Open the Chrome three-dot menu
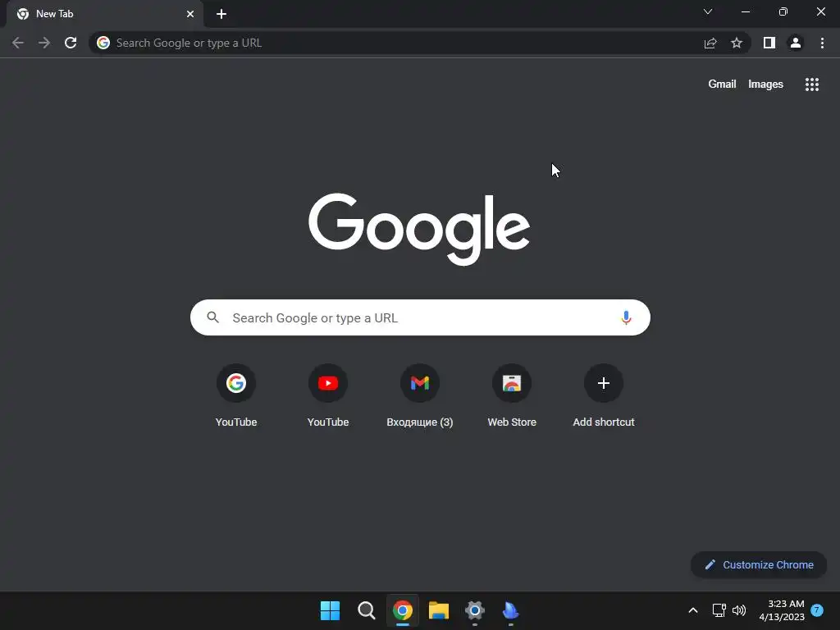Image resolution: width=840 pixels, height=630 pixels. (x=822, y=43)
